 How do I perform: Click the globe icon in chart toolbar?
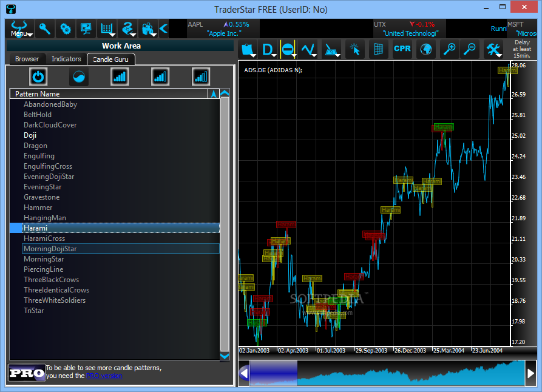(426, 49)
